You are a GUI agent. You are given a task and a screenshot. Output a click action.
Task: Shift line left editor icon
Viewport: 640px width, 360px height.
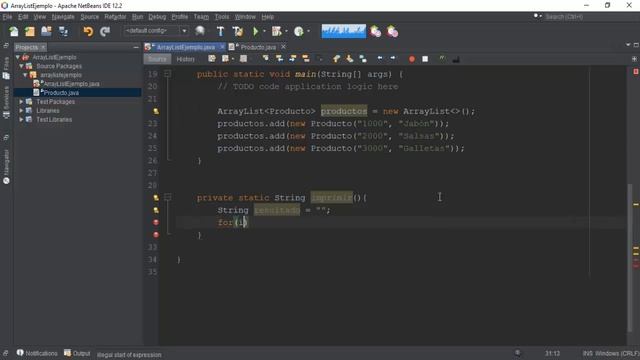tap(380, 59)
